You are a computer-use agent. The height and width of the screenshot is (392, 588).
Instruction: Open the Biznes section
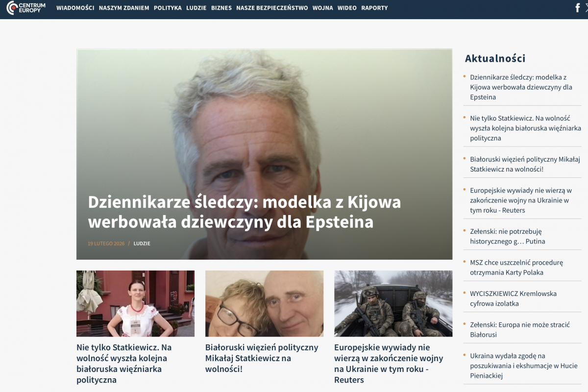pos(221,8)
